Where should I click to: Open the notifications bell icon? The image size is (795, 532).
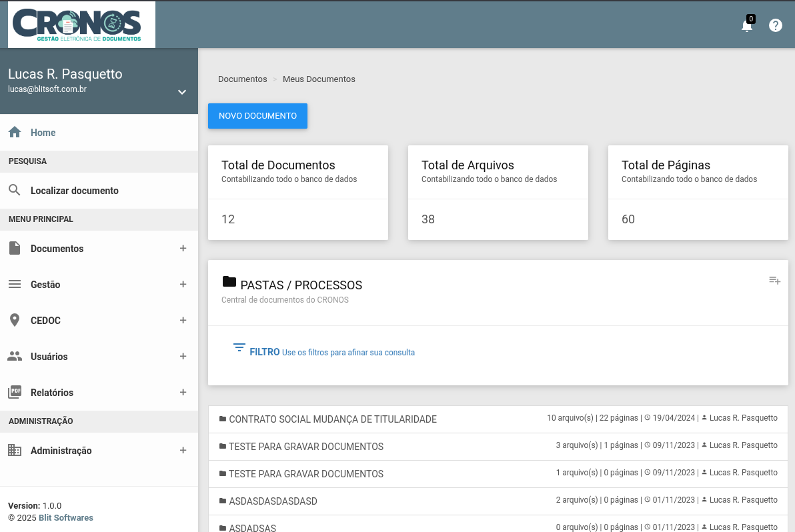[x=747, y=25]
